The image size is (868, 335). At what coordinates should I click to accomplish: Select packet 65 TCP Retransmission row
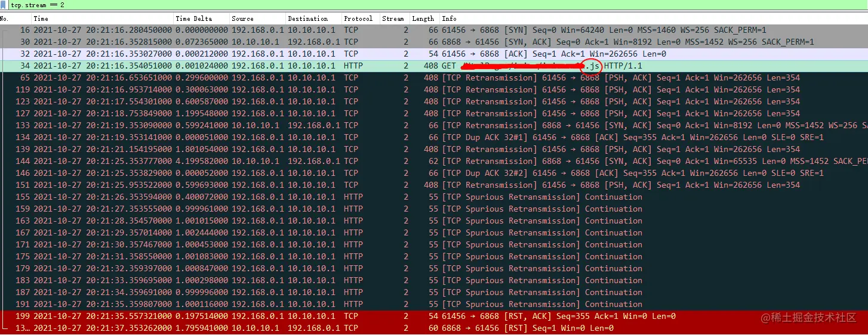(x=434, y=78)
